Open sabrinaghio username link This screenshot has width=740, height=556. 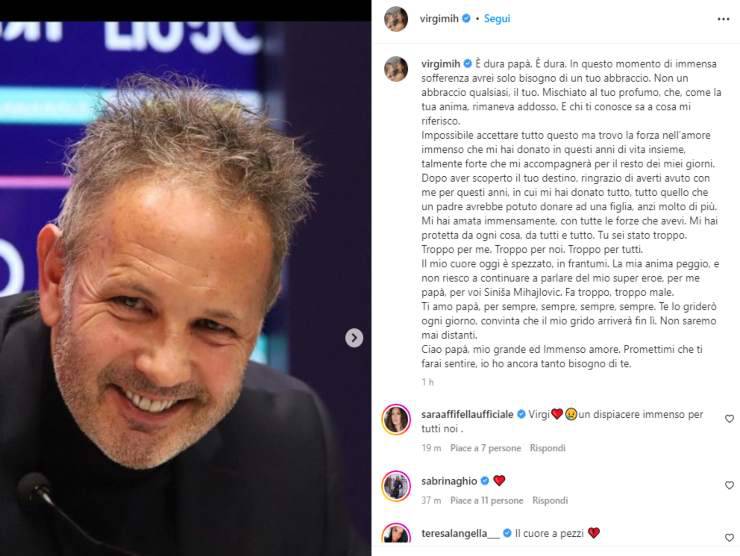point(449,481)
